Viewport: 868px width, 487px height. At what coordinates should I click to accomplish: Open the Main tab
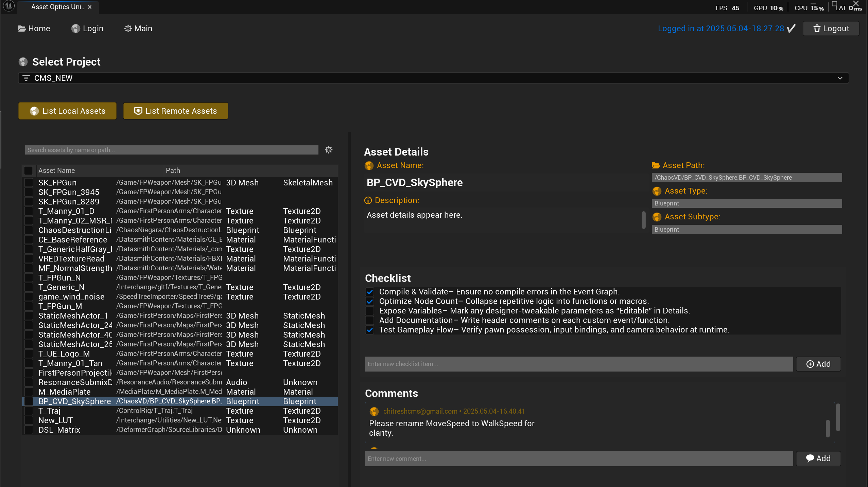click(138, 29)
